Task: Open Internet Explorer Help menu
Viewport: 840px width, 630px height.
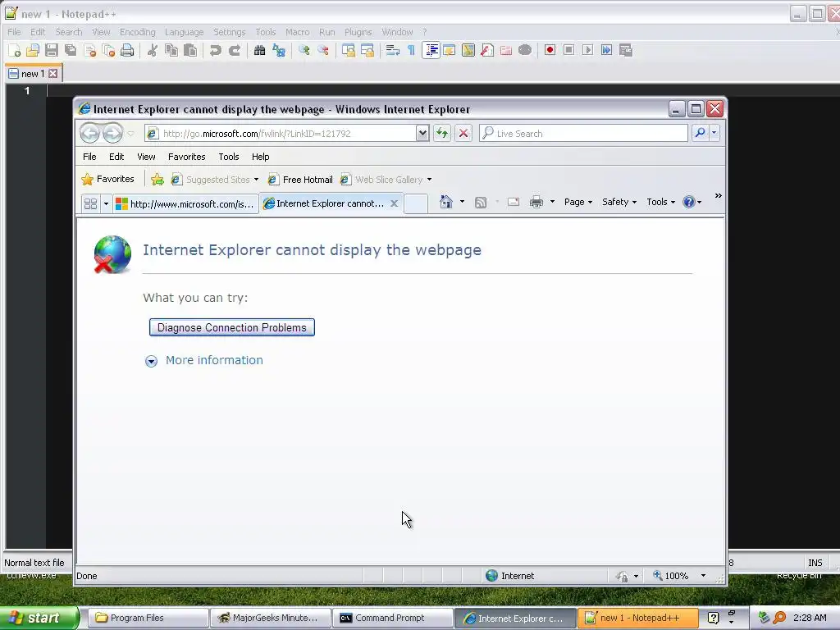Action: tap(260, 157)
